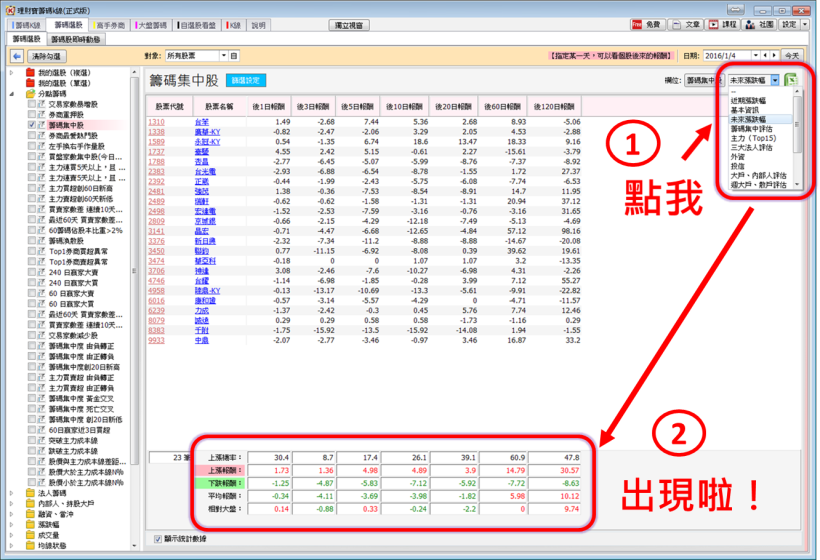
Task: Select 基本資訊 in the dropdown list
Action: coord(745,110)
